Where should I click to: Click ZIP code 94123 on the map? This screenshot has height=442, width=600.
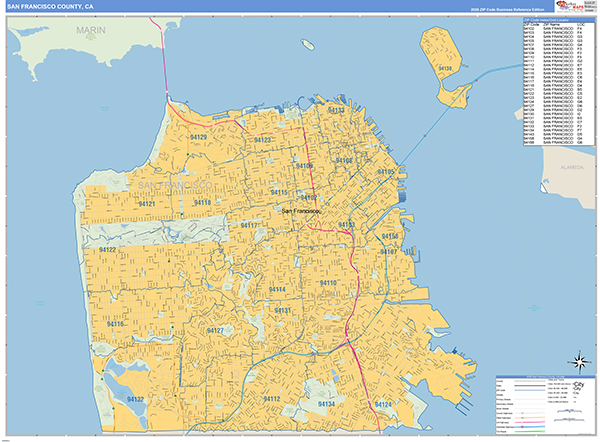point(262,140)
